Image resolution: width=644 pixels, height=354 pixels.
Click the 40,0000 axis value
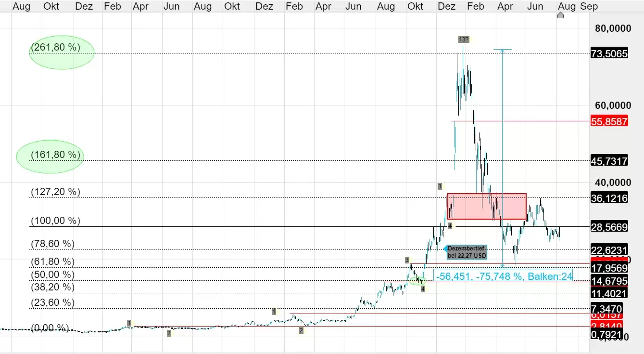613,183
